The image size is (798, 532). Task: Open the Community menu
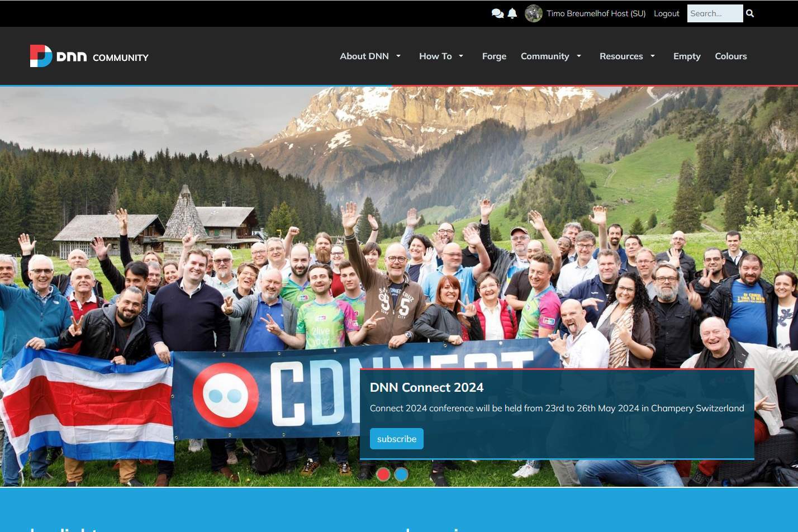(545, 56)
